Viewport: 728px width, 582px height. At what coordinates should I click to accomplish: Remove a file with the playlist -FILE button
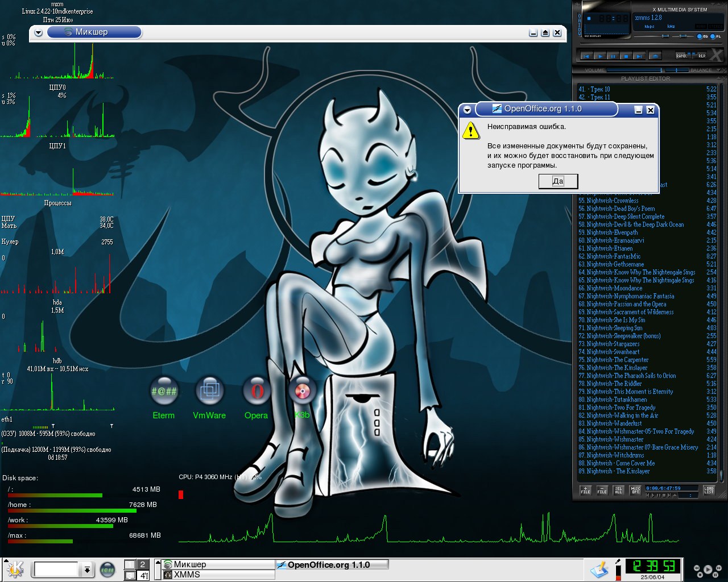(602, 490)
